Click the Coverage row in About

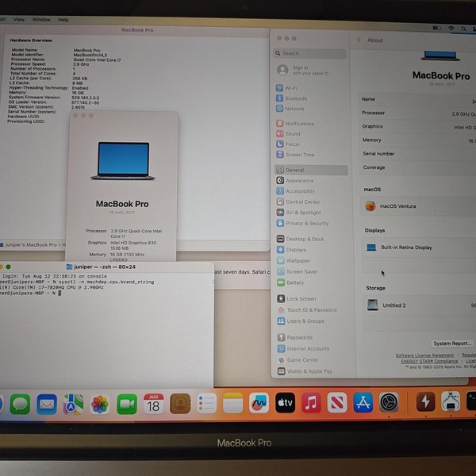point(418,167)
